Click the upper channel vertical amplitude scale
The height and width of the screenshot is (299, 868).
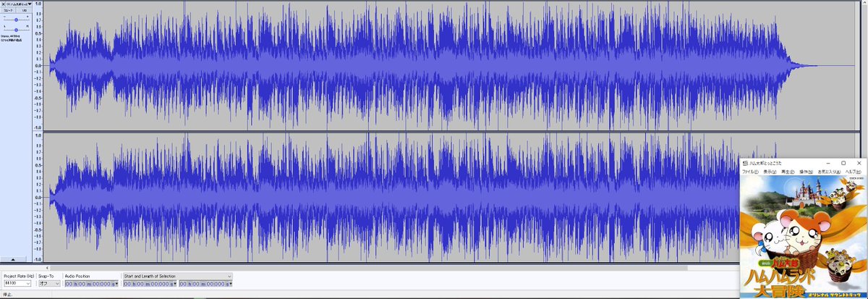pos(39,65)
